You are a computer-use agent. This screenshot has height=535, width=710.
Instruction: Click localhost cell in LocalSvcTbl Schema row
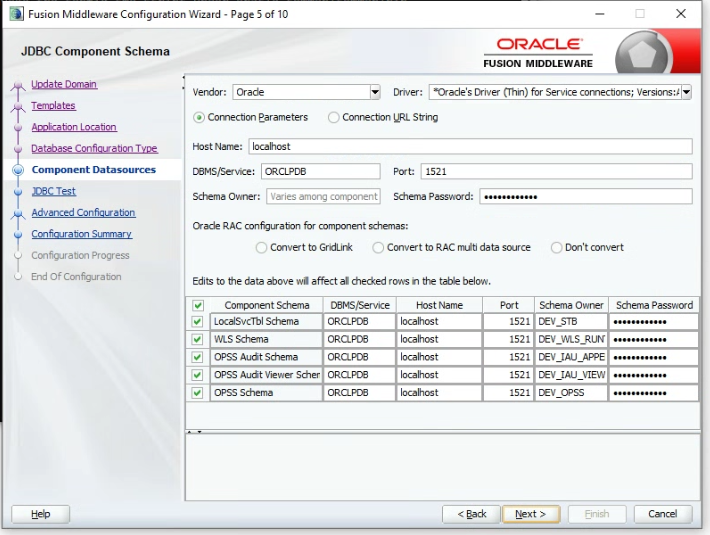(x=439, y=322)
